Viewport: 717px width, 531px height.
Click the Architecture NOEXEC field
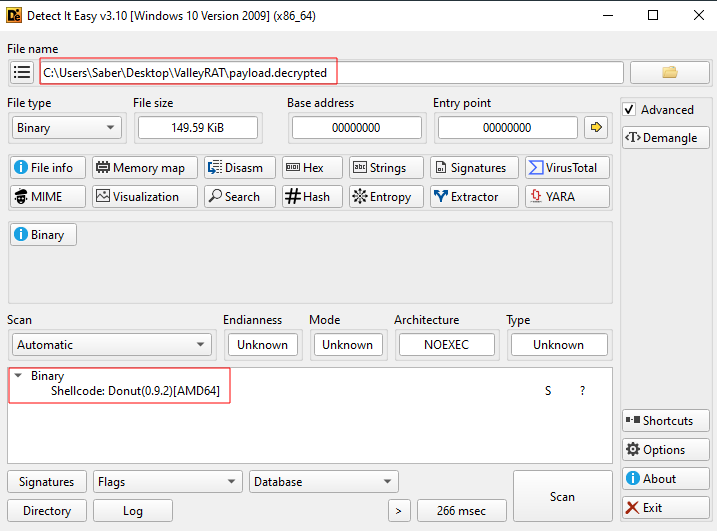[446, 344]
